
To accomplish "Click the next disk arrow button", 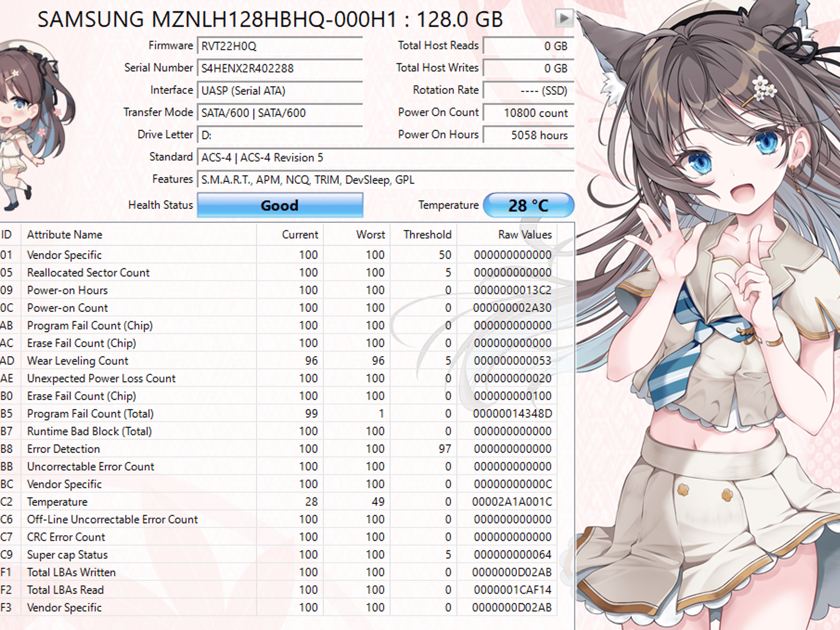I will (x=564, y=18).
